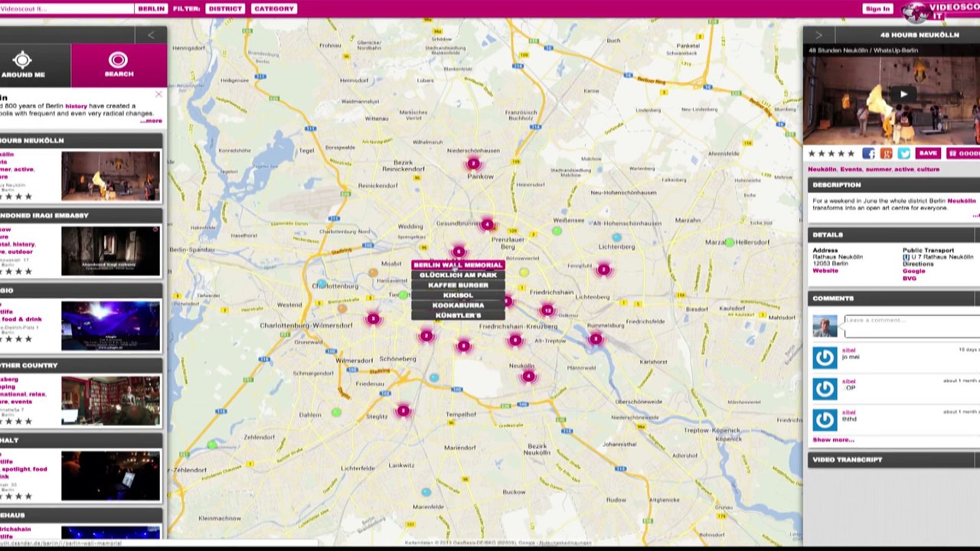Play the 48 Hours Neukölln video
Screen dimensions: 980x551
tap(903, 95)
